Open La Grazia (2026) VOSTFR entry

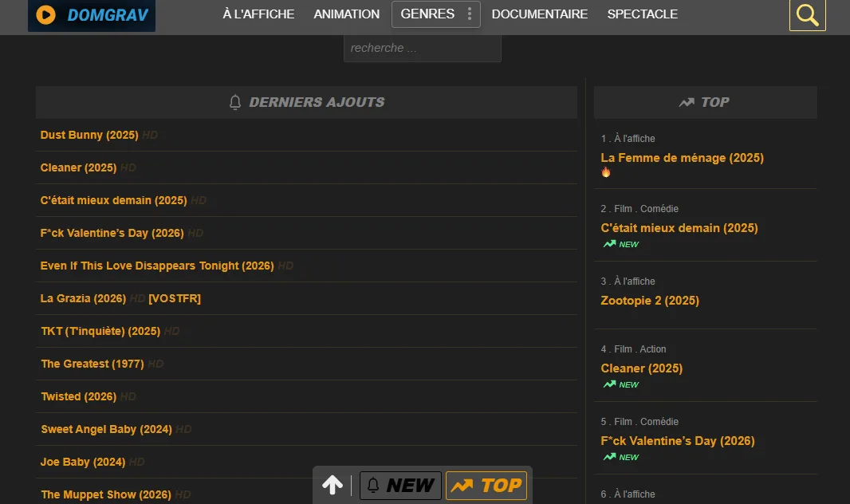[84, 298]
